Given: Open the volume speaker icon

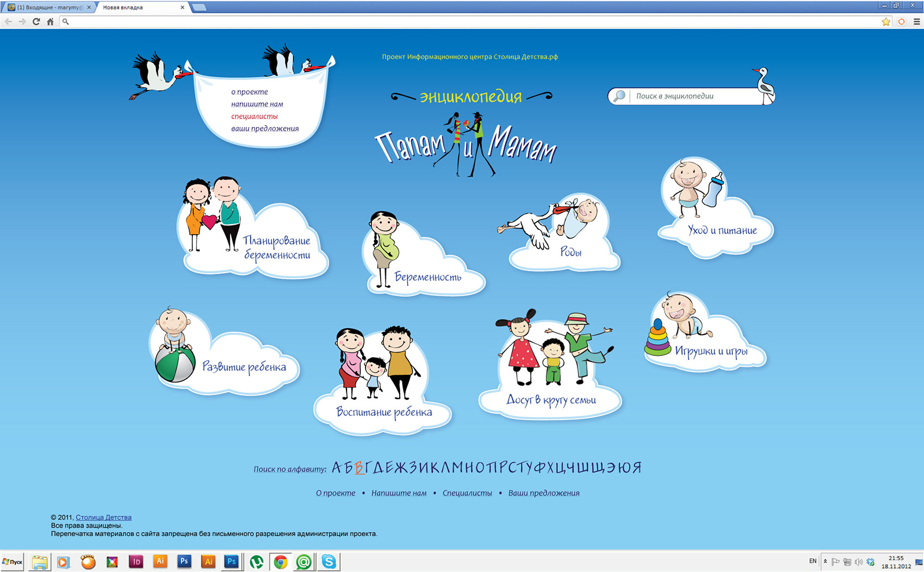Looking at the screenshot, I should (x=859, y=562).
